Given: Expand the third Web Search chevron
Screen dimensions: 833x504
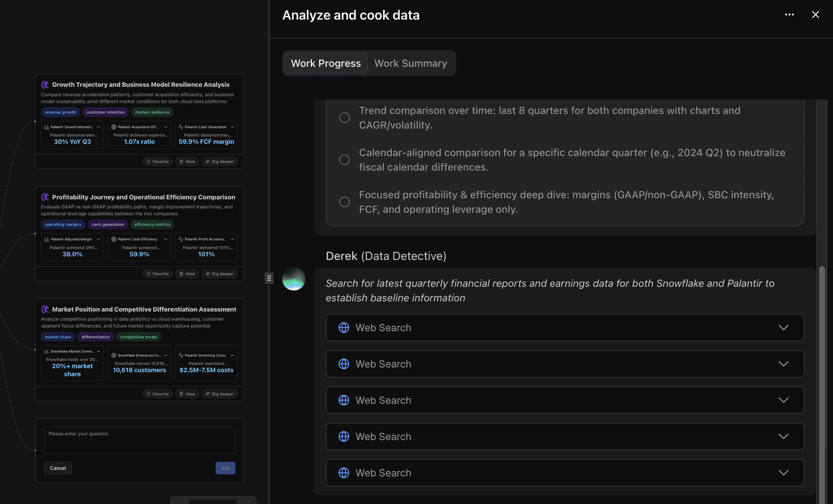Looking at the screenshot, I should click(783, 400).
